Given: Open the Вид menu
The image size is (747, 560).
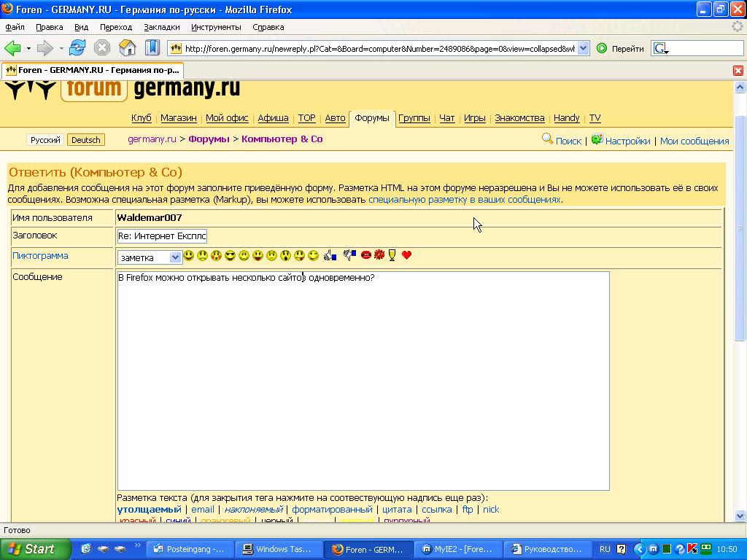Looking at the screenshot, I should [x=82, y=27].
